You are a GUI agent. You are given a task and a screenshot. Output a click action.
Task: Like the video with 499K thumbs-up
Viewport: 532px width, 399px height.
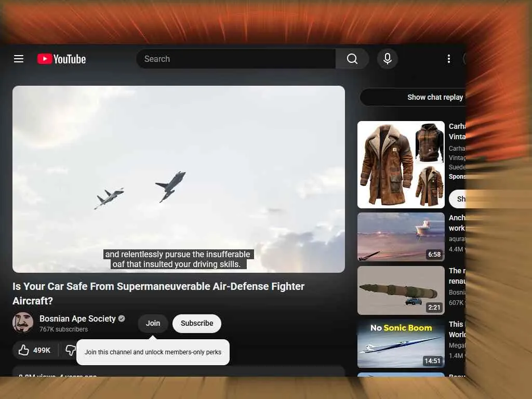point(35,350)
